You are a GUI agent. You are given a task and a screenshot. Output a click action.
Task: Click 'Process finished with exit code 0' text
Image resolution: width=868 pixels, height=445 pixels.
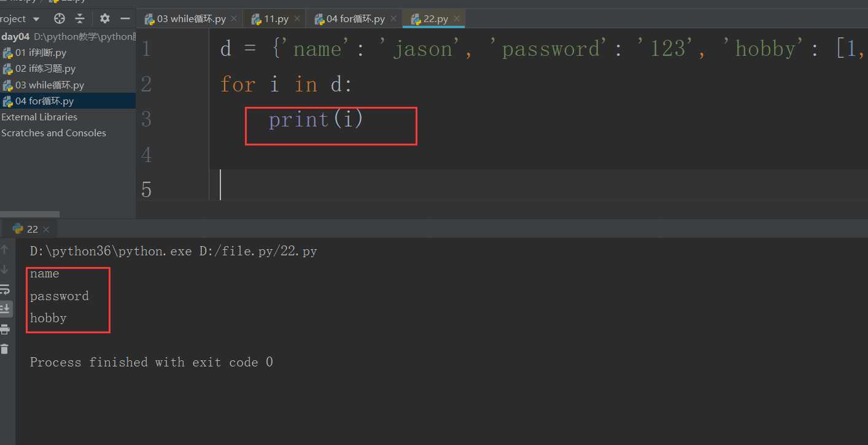[x=151, y=362]
